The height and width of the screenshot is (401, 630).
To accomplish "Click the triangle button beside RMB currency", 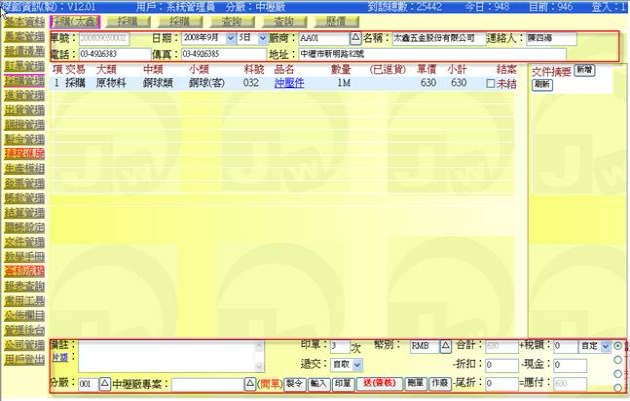I will [x=446, y=345].
